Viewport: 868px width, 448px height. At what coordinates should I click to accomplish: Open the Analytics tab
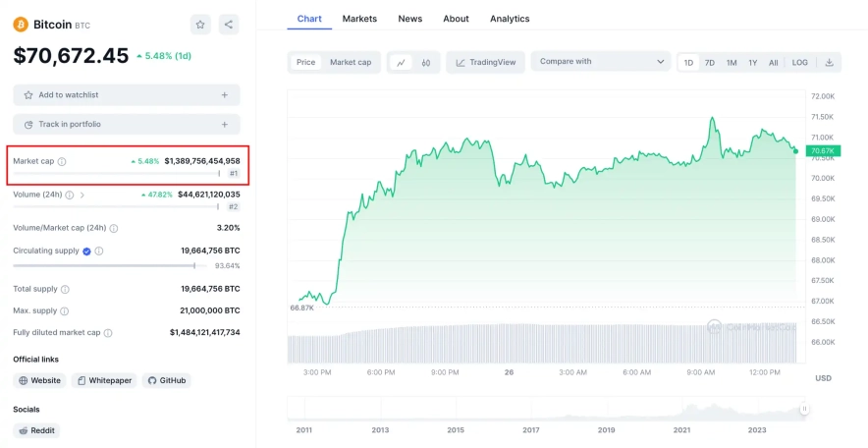point(510,19)
